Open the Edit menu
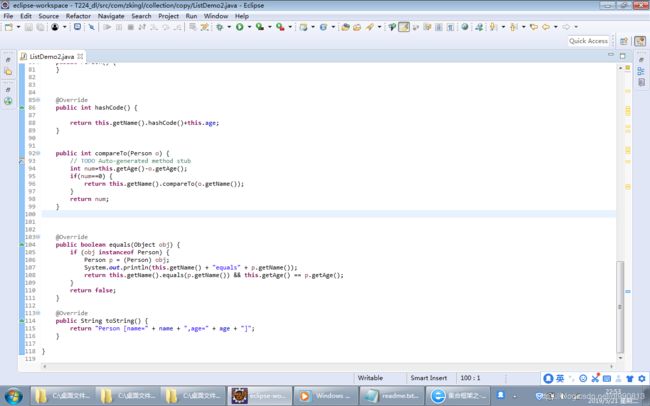The width and height of the screenshot is (650, 406). [26, 16]
